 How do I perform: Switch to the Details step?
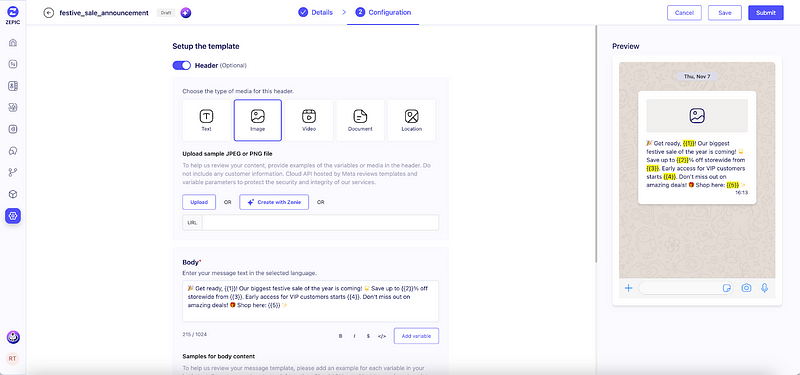[316, 12]
